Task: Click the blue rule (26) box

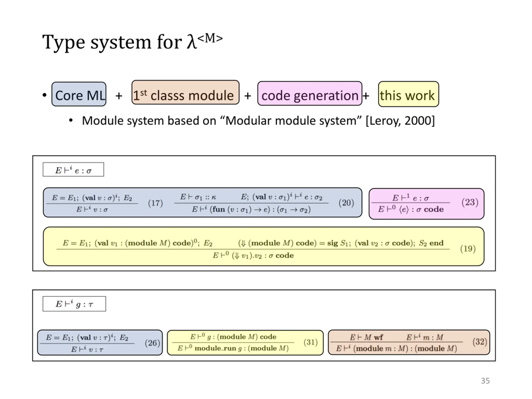Action: 100,343
